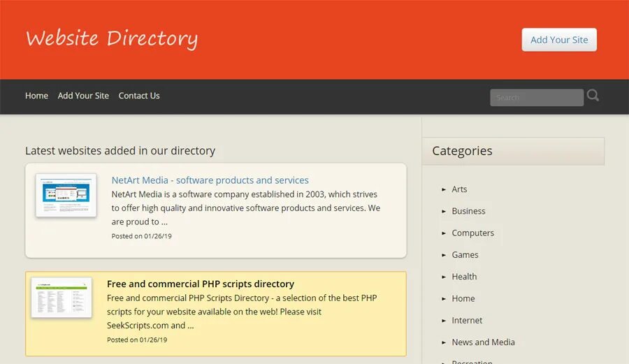Image resolution: width=629 pixels, height=364 pixels.
Task: Click the search magnifying glass icon
Action: (x=593, y=96)
